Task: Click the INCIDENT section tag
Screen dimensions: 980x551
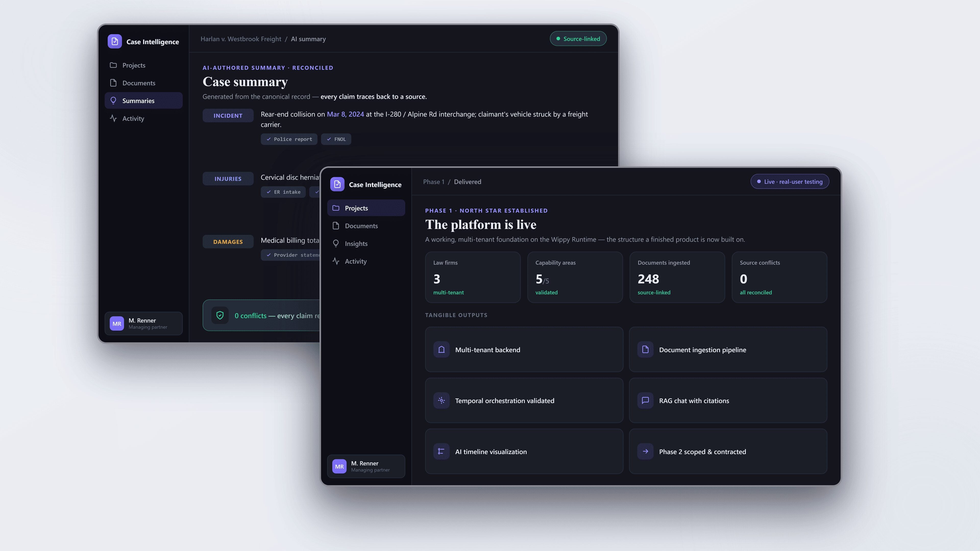Action: pyautogui.click(x=228, y=116)
